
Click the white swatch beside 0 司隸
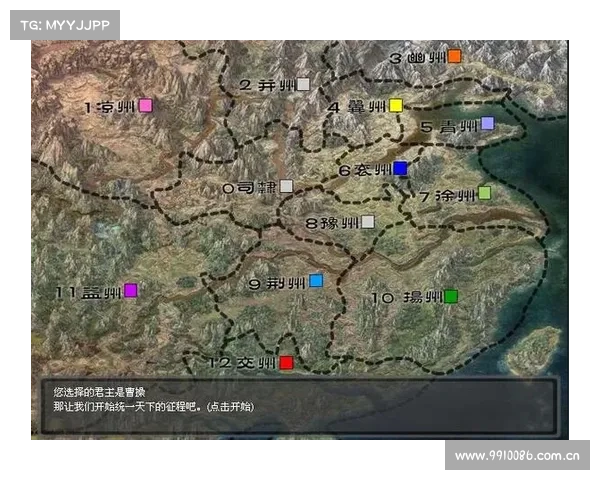[x=286, y=186]
